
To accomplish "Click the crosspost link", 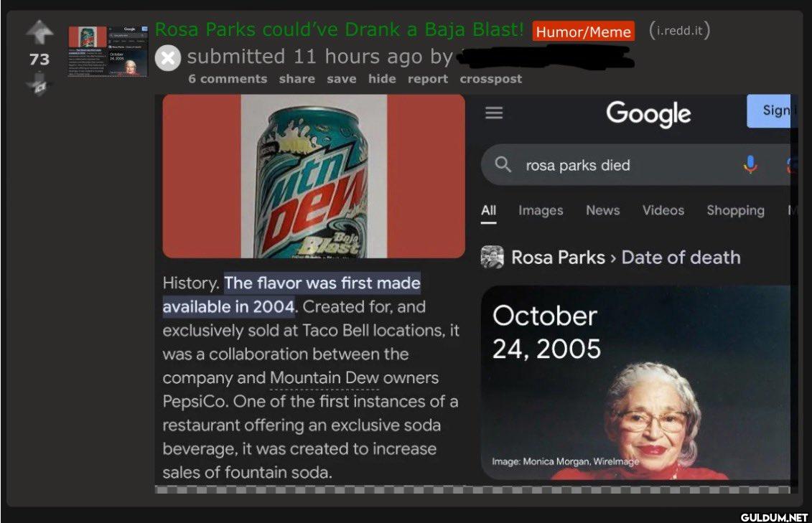I will click(x=490, y=79).
